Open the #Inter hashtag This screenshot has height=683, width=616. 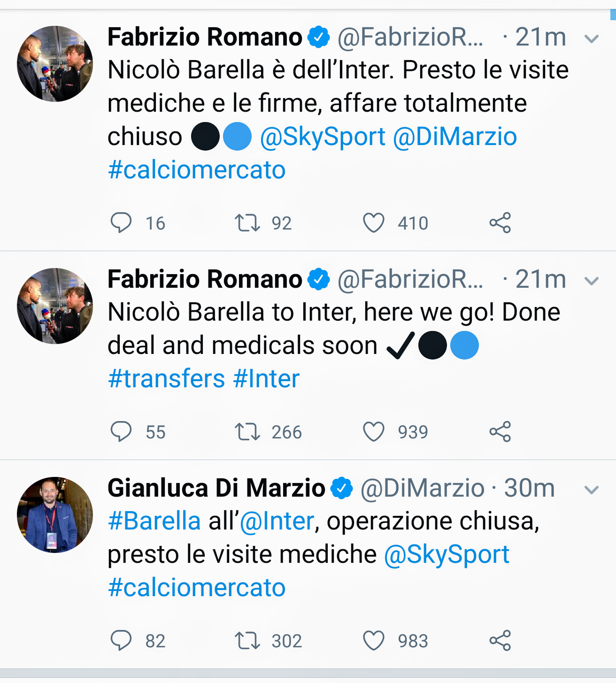[x=267, y=379]
